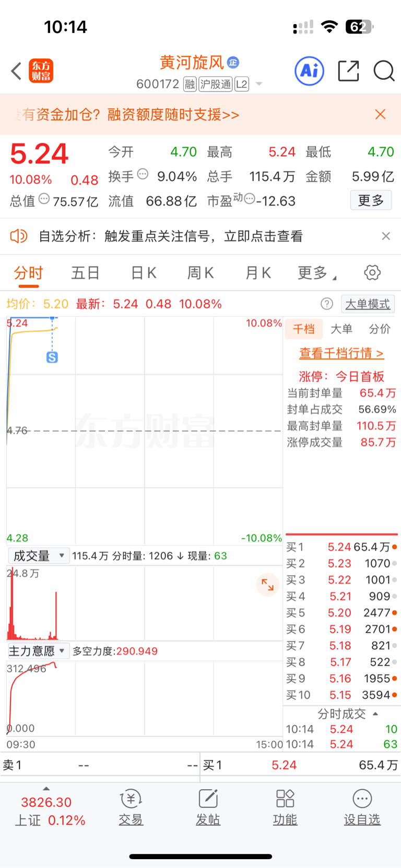Image resolution: width=401 pixels, height=868 pixels.
Task: Tap the 10:14 trade with volume 63
Action: pos(341,744)
